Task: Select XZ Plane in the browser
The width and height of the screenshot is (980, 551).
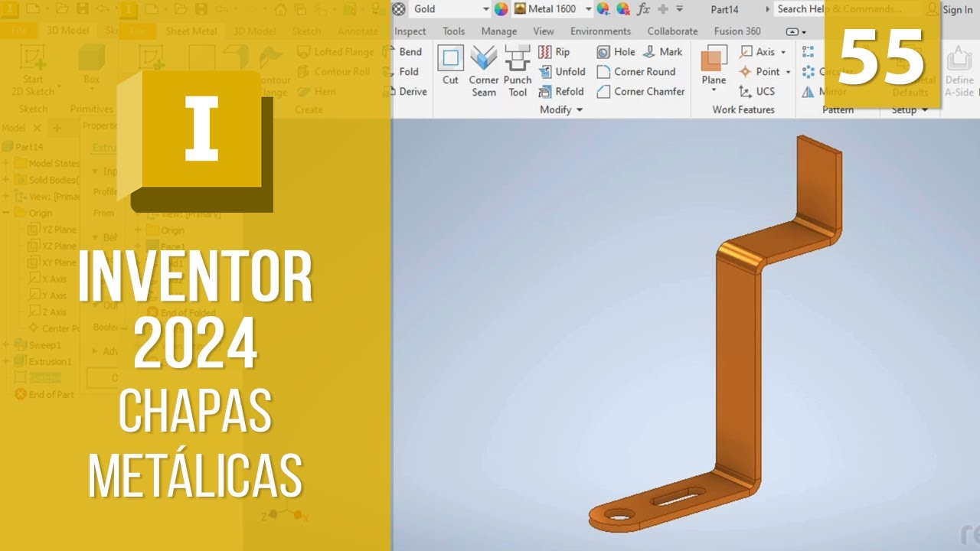Action: pos(52,246)
